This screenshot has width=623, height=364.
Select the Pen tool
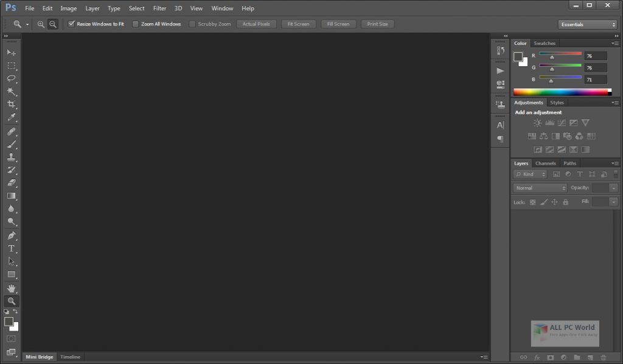(x=11, y=235)
